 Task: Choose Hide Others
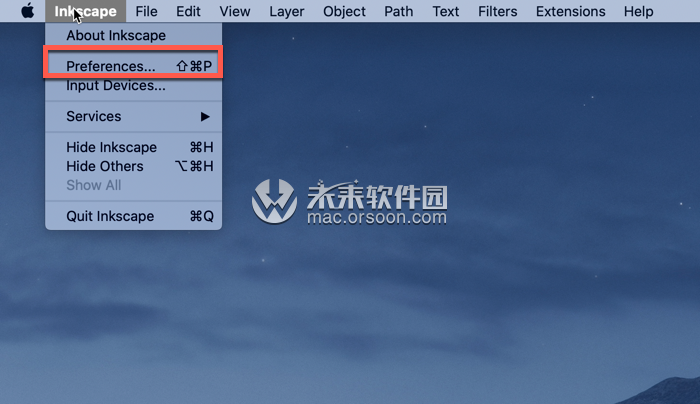[x=133, y=167]
